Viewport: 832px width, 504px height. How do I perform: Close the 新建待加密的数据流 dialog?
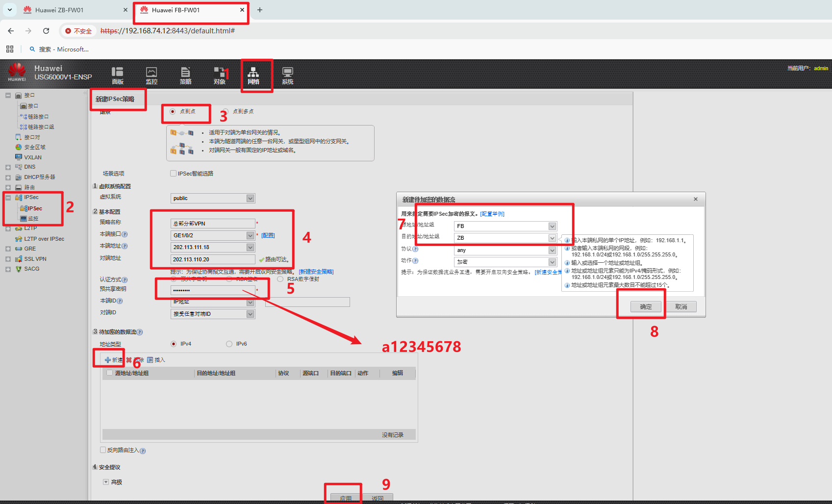695,199
